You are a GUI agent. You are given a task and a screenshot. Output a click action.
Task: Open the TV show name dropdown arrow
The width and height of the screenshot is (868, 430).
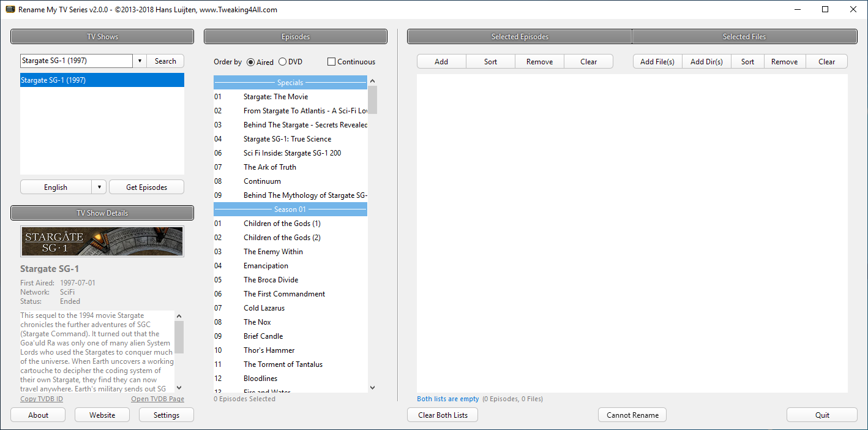click(x=140, y=61)
